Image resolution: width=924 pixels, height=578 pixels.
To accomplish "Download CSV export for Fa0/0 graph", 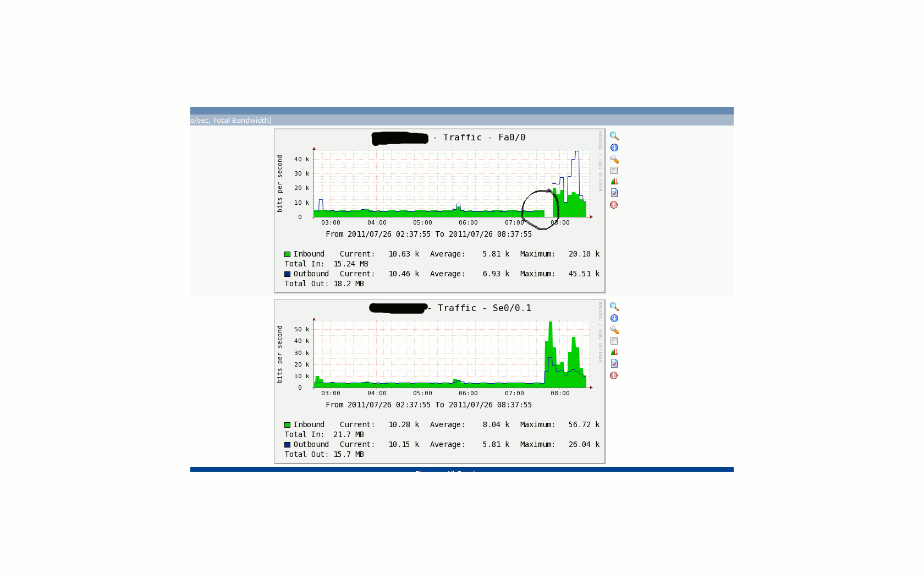I will pyautogui.click(x=614, y=148).
